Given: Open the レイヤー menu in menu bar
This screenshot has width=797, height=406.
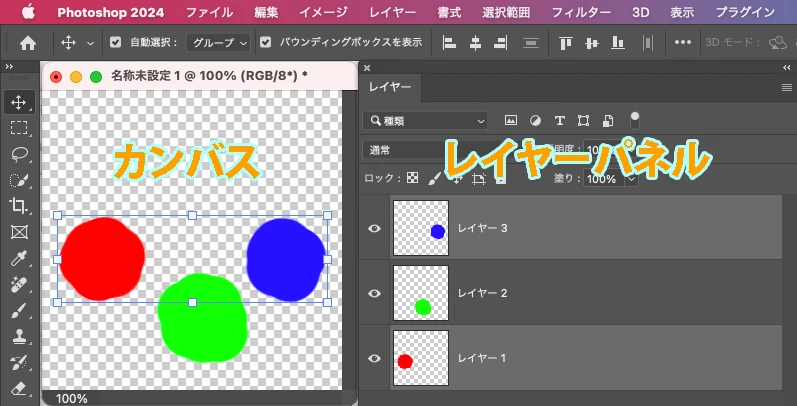Looking at the screenshot, I should coord(392,12).
